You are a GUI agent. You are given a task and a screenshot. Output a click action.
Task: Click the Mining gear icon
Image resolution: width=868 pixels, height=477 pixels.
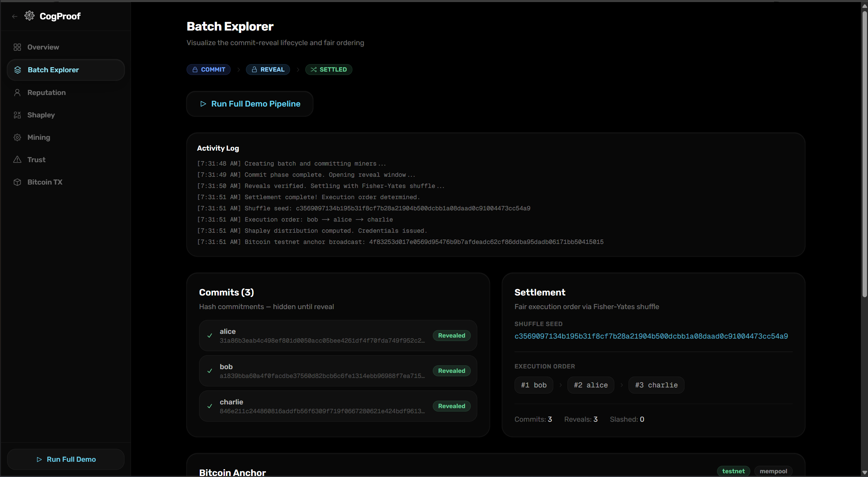pos(17,137)
